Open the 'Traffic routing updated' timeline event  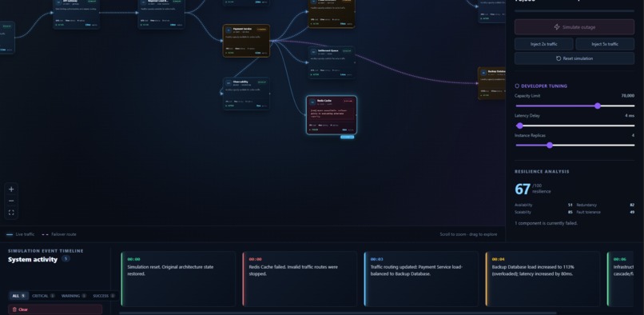(421, 279)
